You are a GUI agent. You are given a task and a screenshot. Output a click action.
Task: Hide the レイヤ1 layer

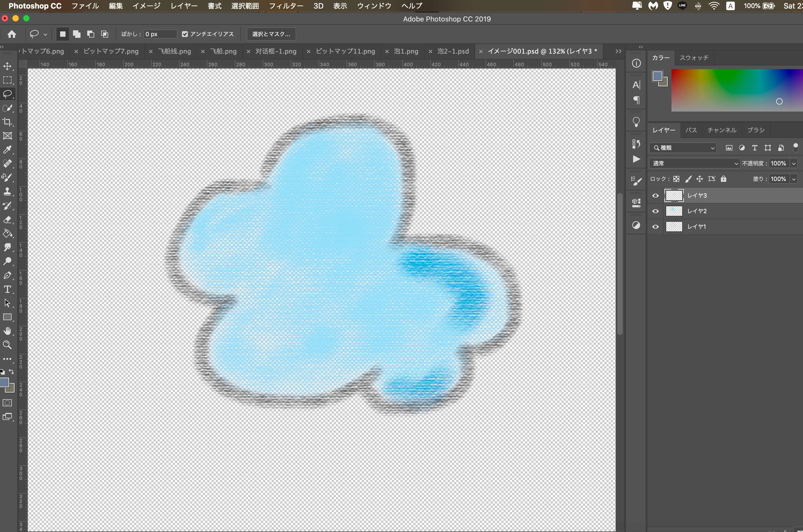tap(655, 227)
